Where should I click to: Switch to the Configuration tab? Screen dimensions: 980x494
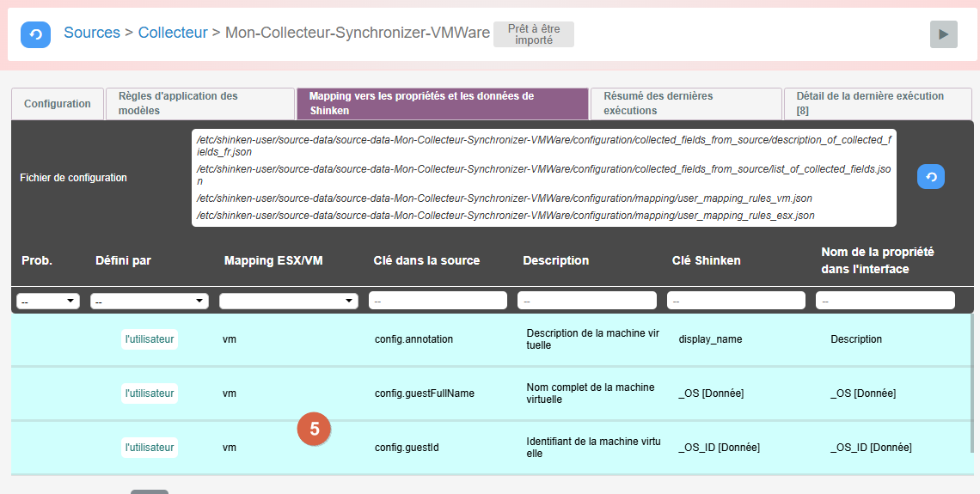tap(58, 104)
